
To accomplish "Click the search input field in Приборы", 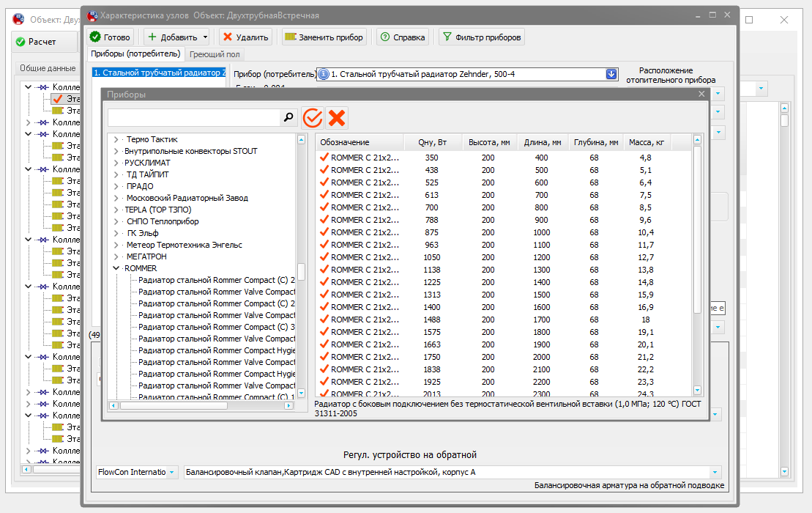I will point(194,118).
